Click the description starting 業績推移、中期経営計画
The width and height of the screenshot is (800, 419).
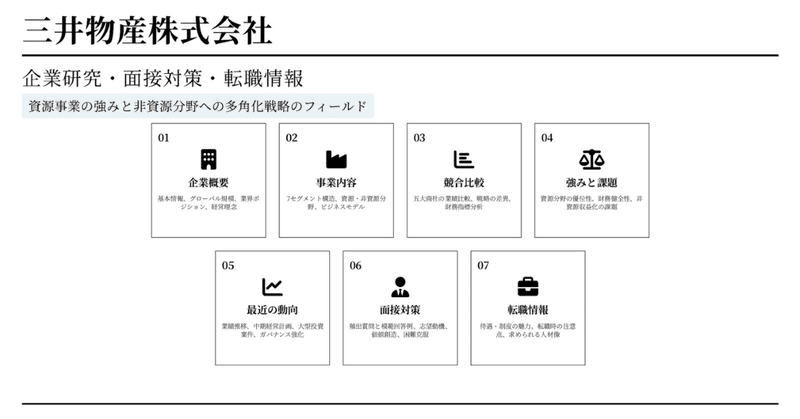point(272,330)
